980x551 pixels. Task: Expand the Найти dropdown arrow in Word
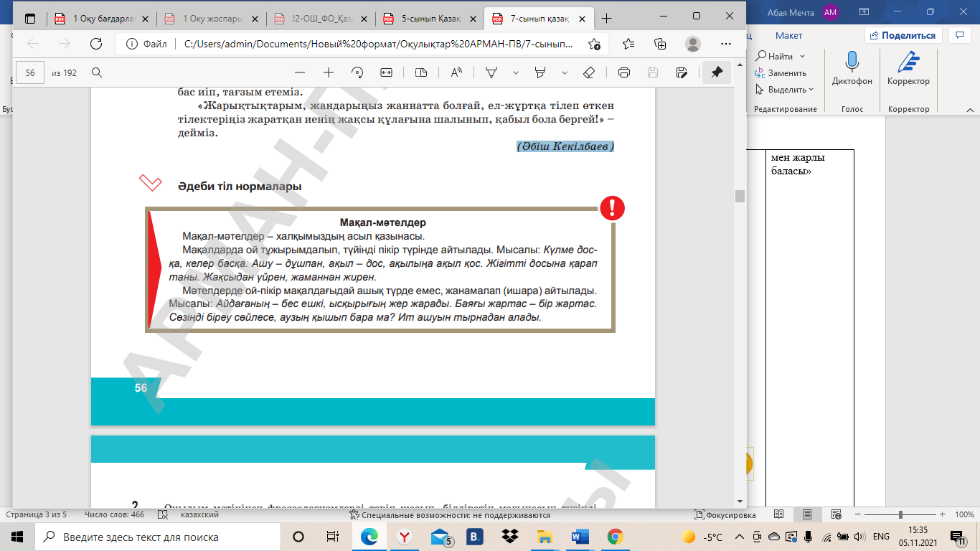802,56
